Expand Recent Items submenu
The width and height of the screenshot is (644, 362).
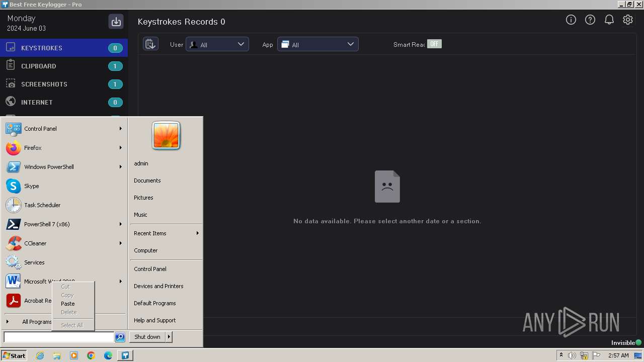coord(166,233)
